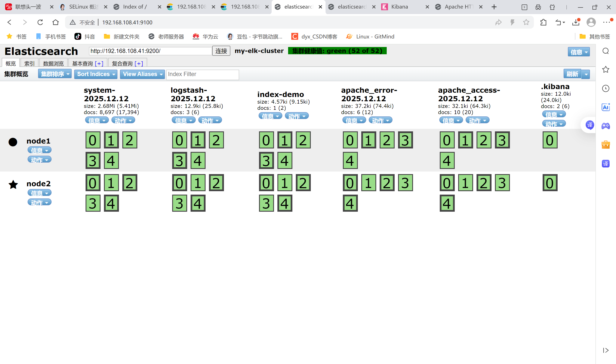Viewport: 616px width, 364px height.
Task: Click the sidebar history clock icon
Action: click(606, 88)
